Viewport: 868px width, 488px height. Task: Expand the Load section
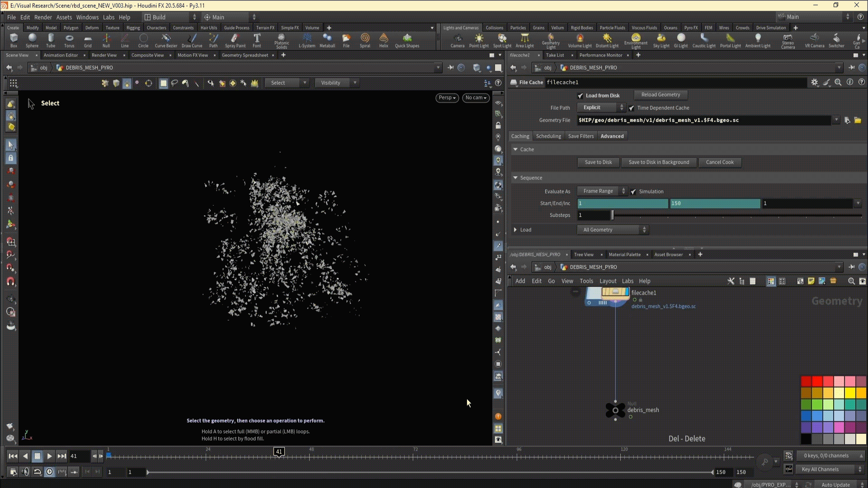(x=515, y=230)
